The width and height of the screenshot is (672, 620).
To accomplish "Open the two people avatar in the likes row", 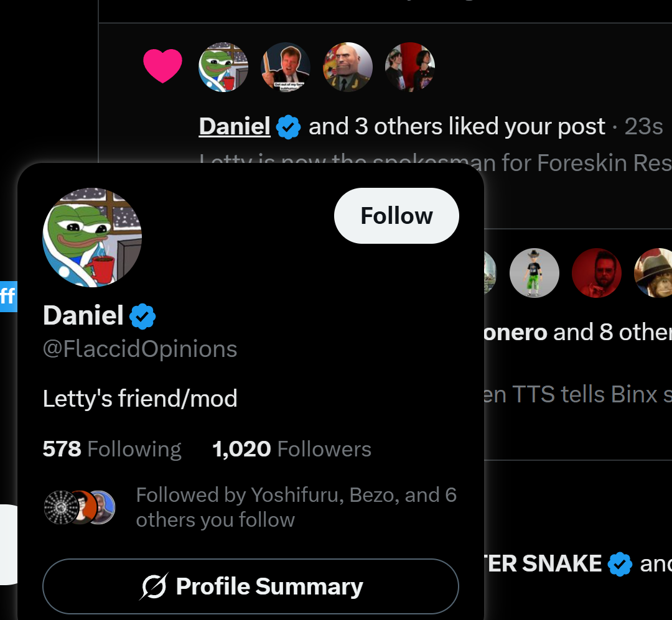I will (409, 67).
